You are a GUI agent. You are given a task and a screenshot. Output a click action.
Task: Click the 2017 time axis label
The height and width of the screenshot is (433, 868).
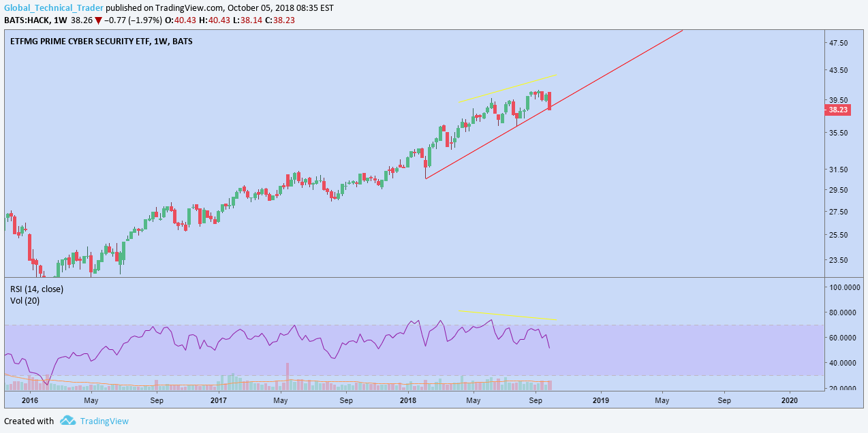219,400
